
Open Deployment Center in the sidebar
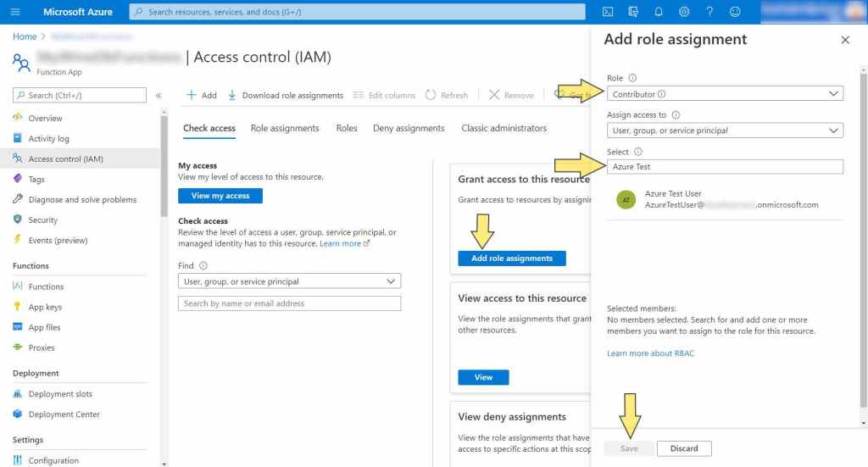[64, 414]
